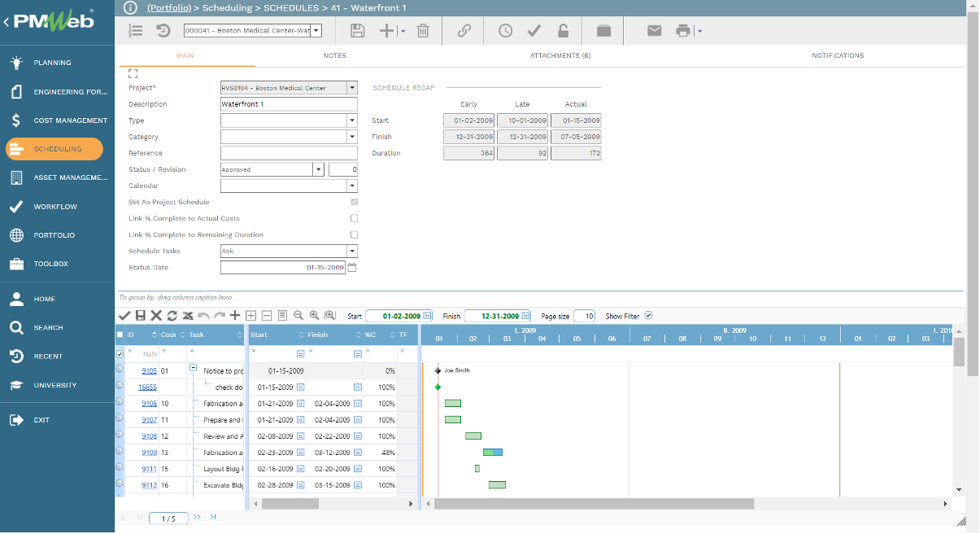Viewport: 980px width, 534px height.
Task: Enable Link % Complete to Actual Costs checkbox
Action: tap(354, 218)
